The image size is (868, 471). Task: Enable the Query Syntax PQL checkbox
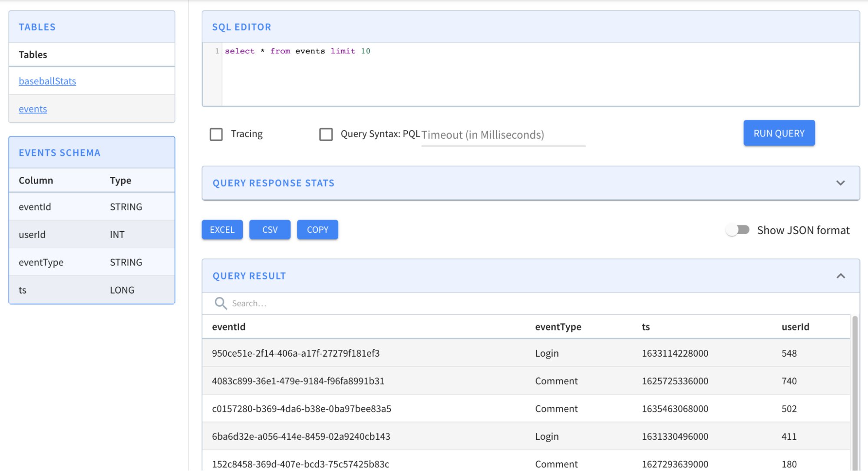[325, 133]
